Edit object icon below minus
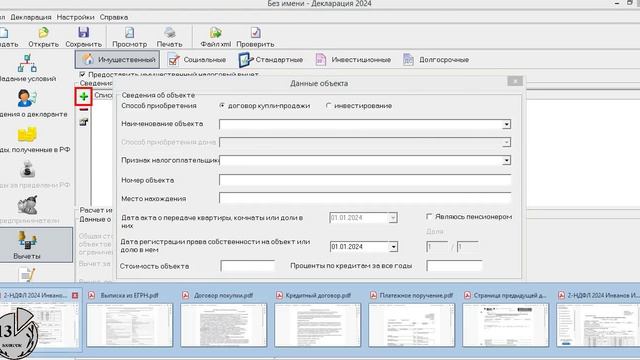The width and height of the screenshot is (640, 360). point(84,122)
